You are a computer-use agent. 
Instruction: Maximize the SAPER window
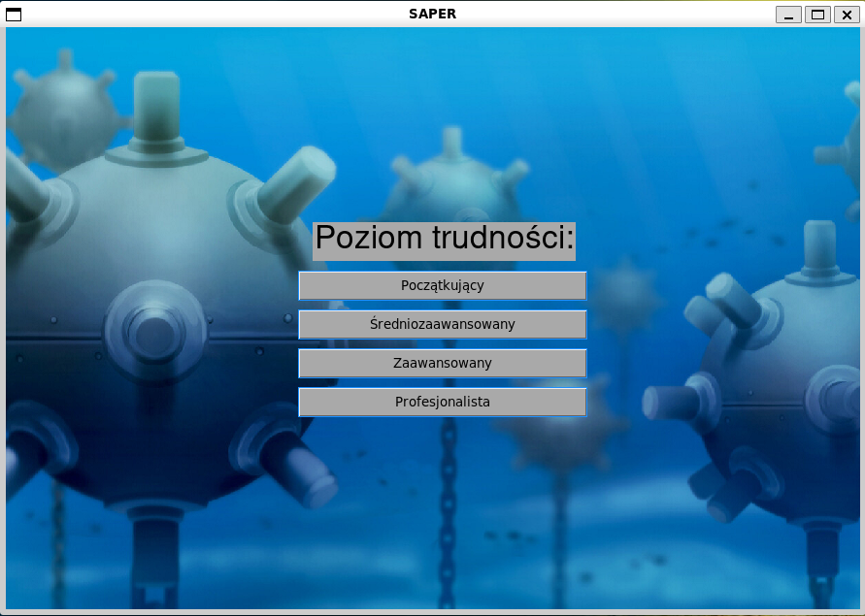tap(817, 15)
